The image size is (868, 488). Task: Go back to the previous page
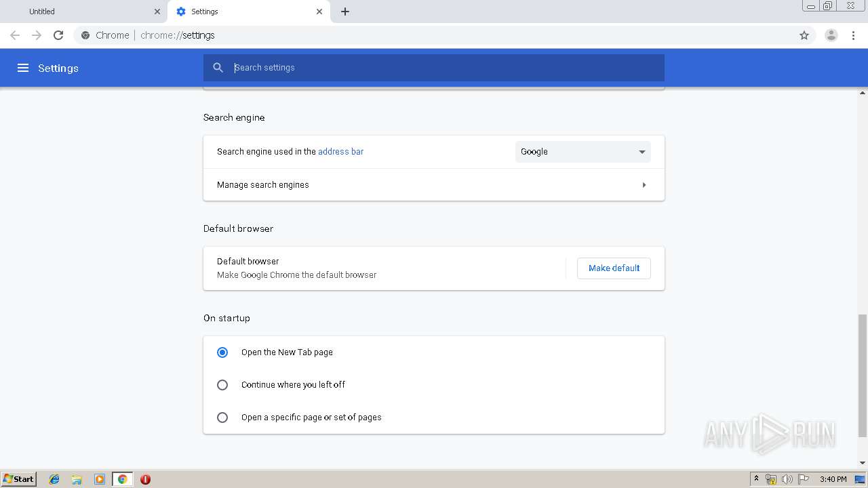coord(15,35)
